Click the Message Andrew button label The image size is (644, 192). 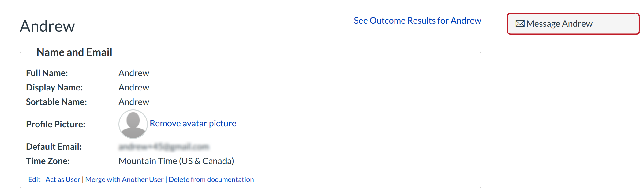click(559, 24)
